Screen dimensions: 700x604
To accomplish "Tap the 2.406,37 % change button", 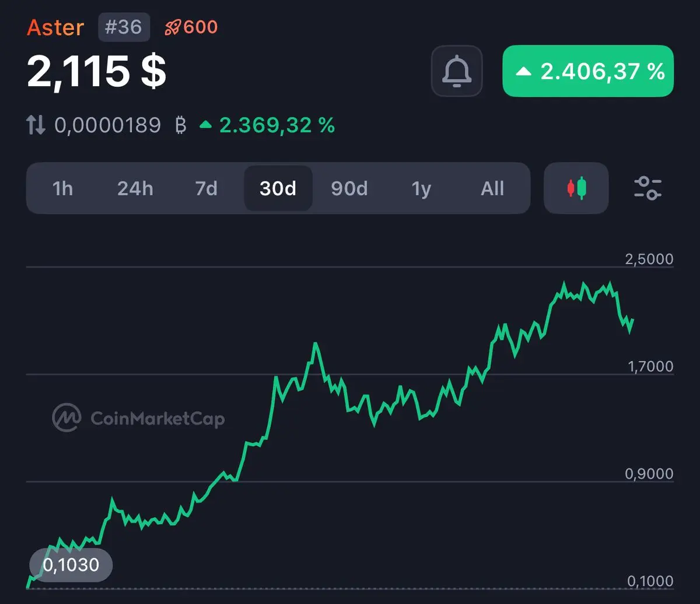I will pyautogui.click(x=588, y=71).
